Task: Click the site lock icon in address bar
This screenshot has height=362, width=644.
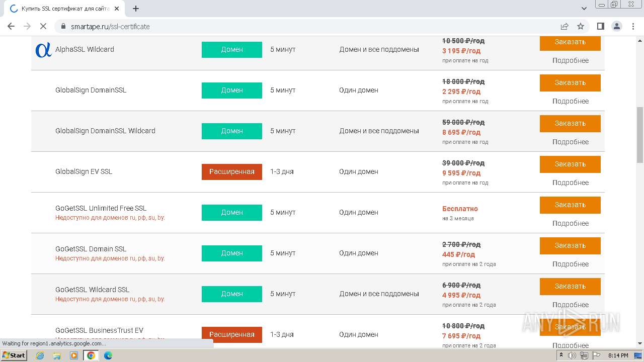Action: coord(63,27)
